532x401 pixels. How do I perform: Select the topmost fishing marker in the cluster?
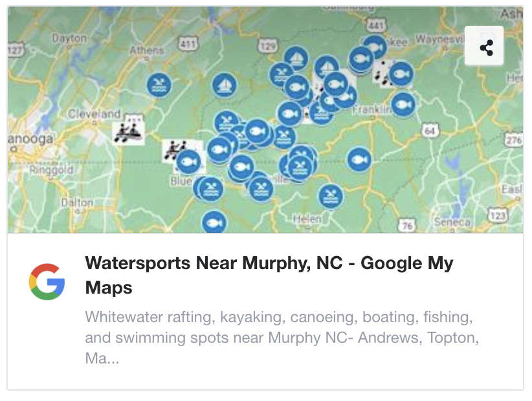(x=375, y=47)
